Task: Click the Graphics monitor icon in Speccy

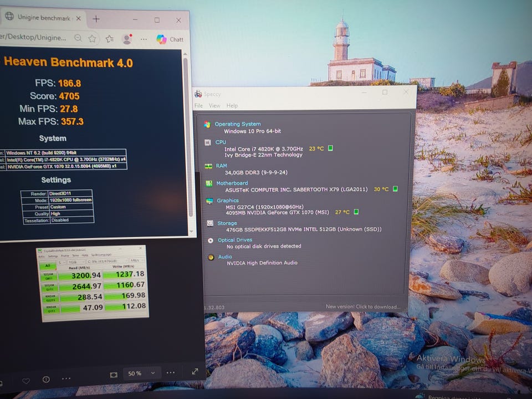Action: pyautogui.click(x=209, y=201)
